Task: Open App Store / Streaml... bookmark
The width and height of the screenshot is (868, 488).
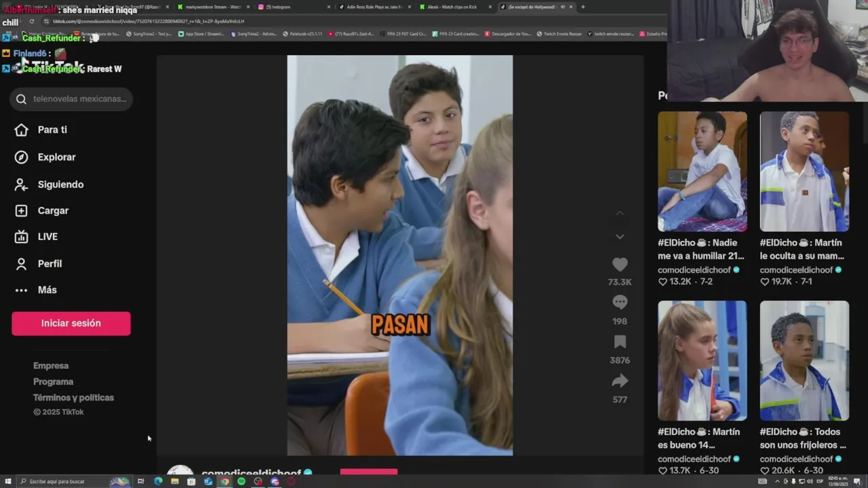Action: point(202,33)
